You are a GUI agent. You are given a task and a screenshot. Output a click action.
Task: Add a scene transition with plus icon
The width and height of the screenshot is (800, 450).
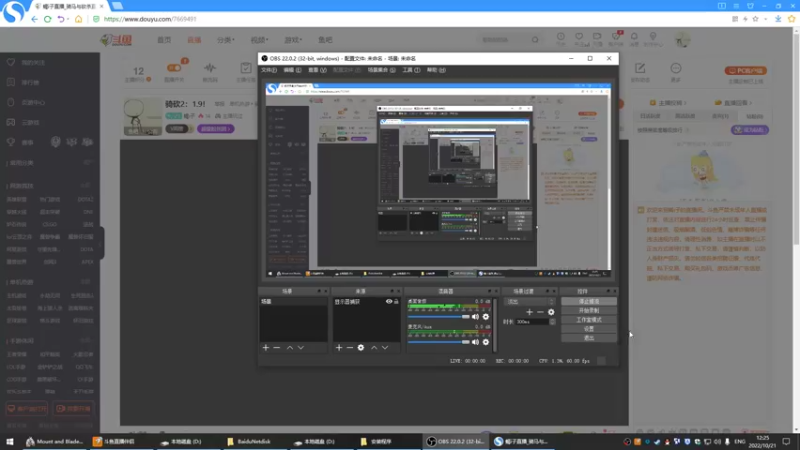tap(529, 312)
